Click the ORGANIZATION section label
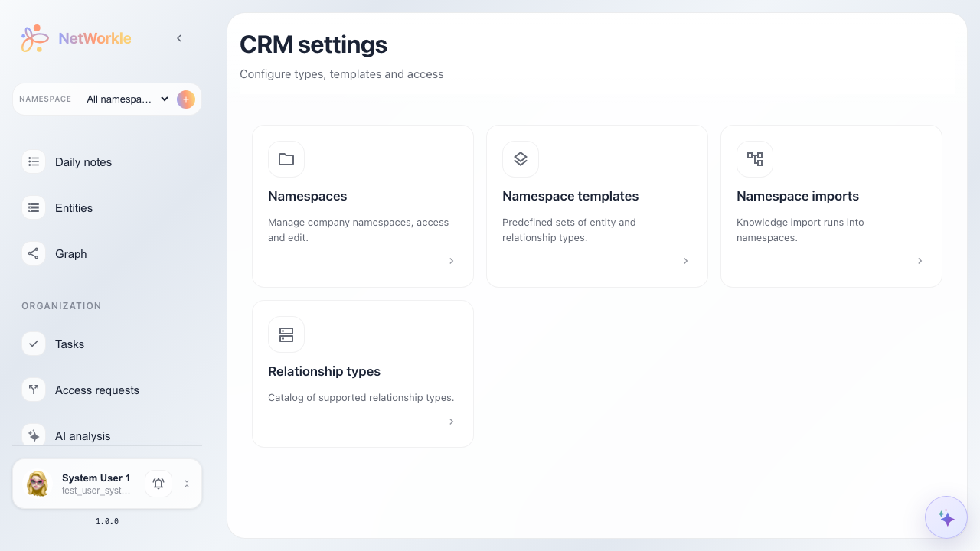The width and height of the screenshot is (980, 551). pos(61,306)
